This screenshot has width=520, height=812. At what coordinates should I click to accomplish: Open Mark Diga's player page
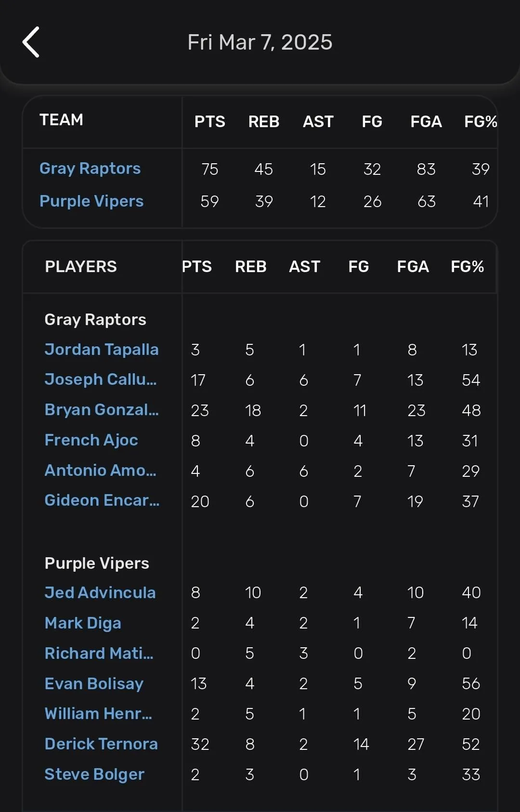click(83, 623)
